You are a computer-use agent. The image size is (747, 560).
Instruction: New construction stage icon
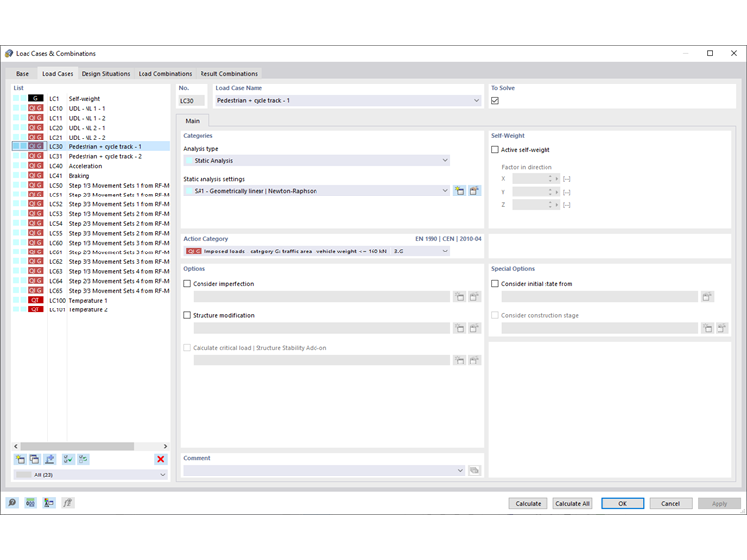coord(707,328)
